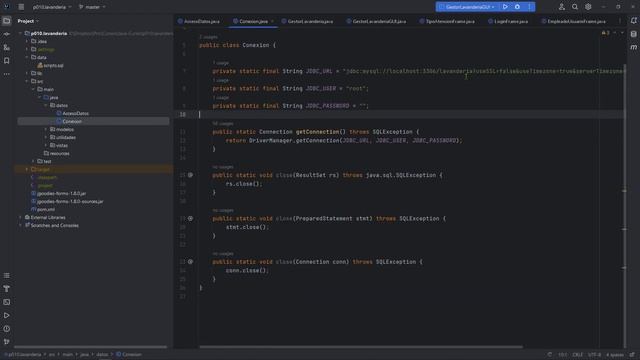The width and height of the screenshot is (640, 360).
Task: Switch to AccesoDatos.java tab
Action: (199, 21)
